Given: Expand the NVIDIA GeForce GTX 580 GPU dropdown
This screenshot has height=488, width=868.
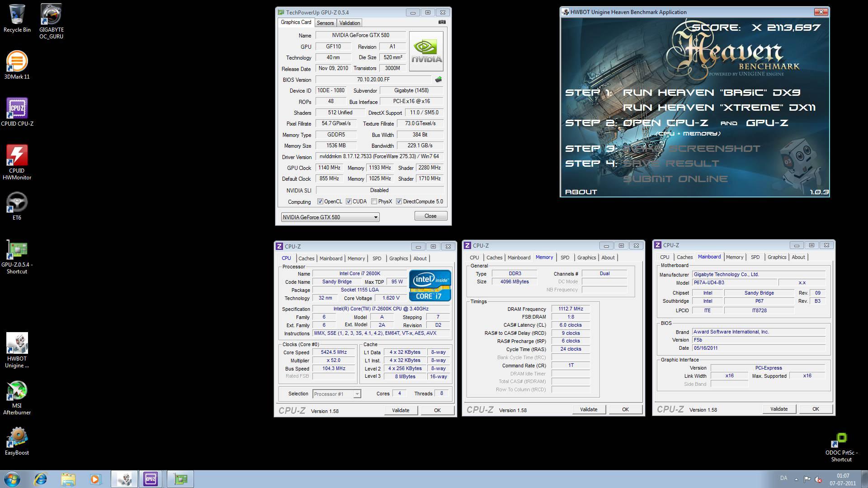Looking at the screenshot, I should click(x=330, y=217).
